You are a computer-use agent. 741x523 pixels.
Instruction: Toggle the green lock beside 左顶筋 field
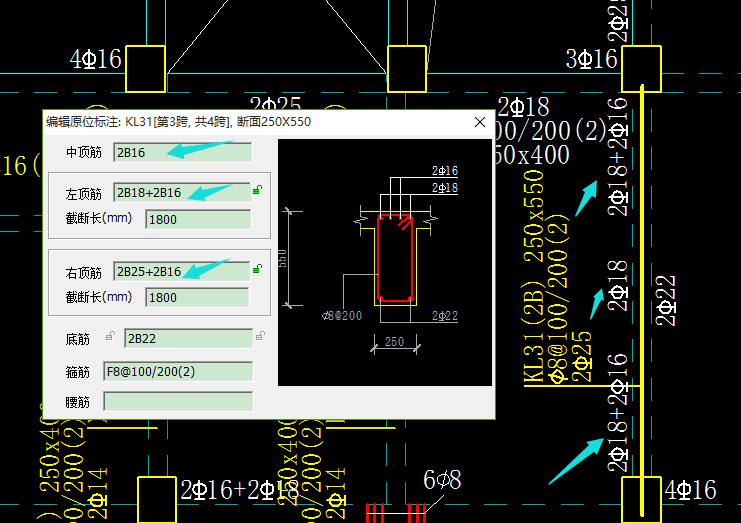(x=257, y=190)
